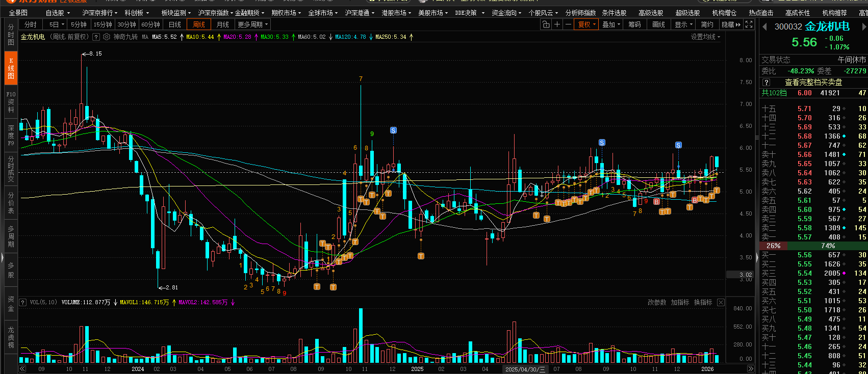Screen dimensions: 868x374
Task: Switch to 月线 period tab
Action: coord(222,24)
